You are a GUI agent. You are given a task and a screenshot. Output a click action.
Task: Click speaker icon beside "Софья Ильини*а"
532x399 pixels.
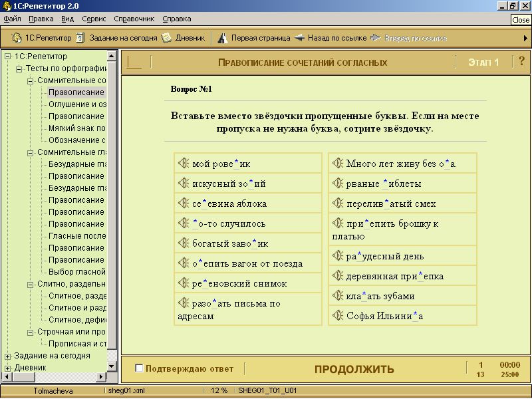[338, 315]
